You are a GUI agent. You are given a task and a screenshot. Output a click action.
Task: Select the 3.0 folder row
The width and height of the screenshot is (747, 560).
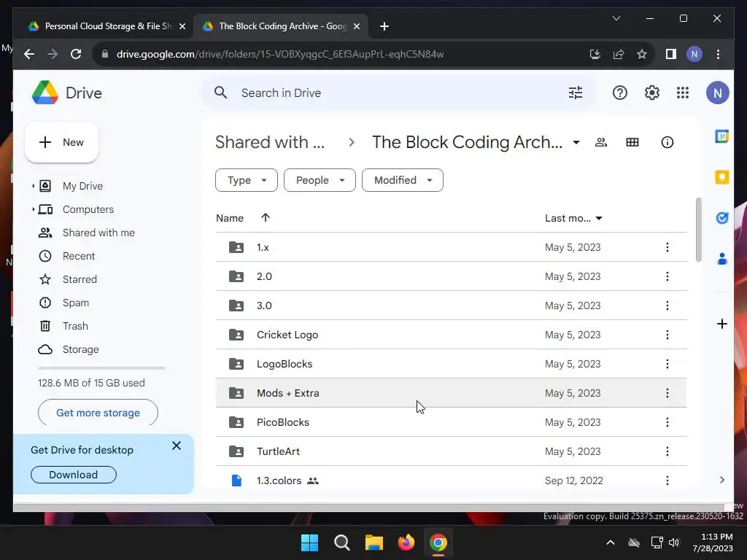(x=451, y=306)
